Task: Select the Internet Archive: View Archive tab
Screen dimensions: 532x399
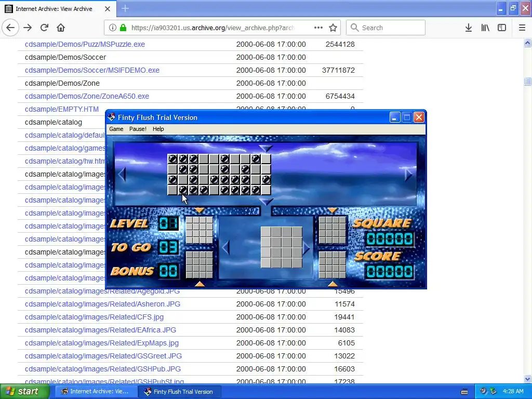Action: [x=58, y=9]
